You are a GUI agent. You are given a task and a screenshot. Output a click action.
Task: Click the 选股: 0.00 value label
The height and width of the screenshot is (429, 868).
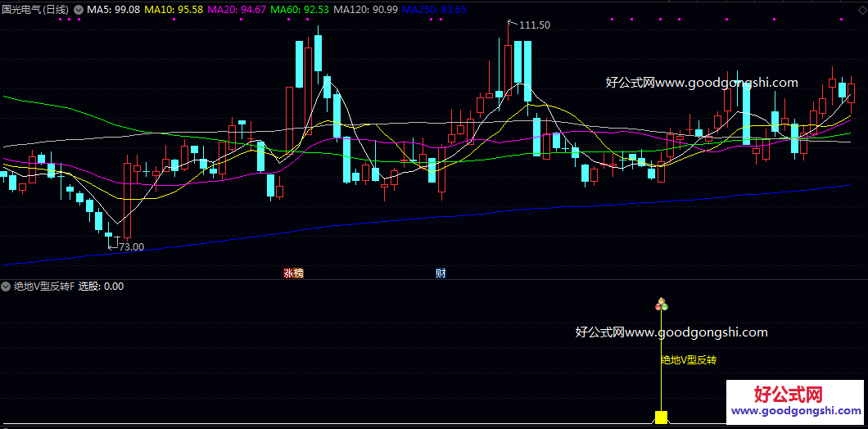coord(101,287)
